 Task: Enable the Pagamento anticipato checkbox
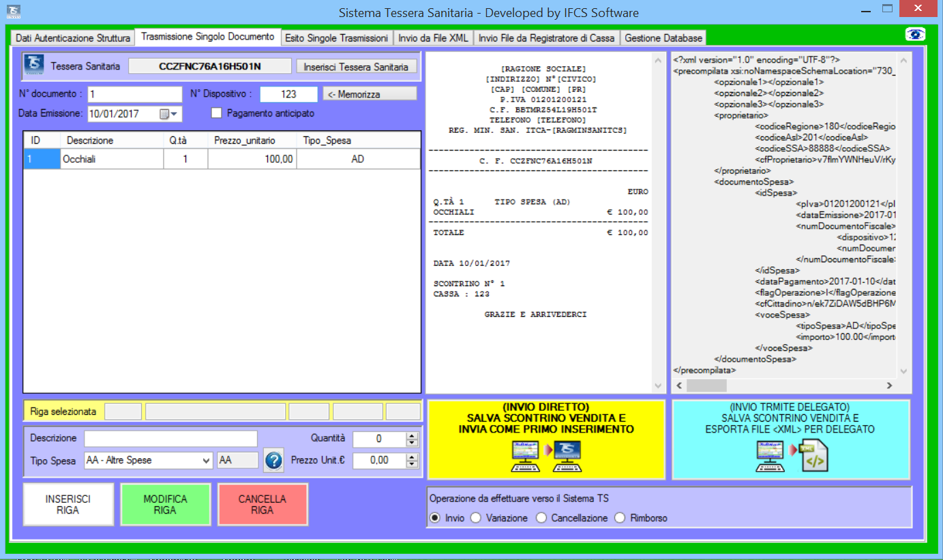[217, 113]
